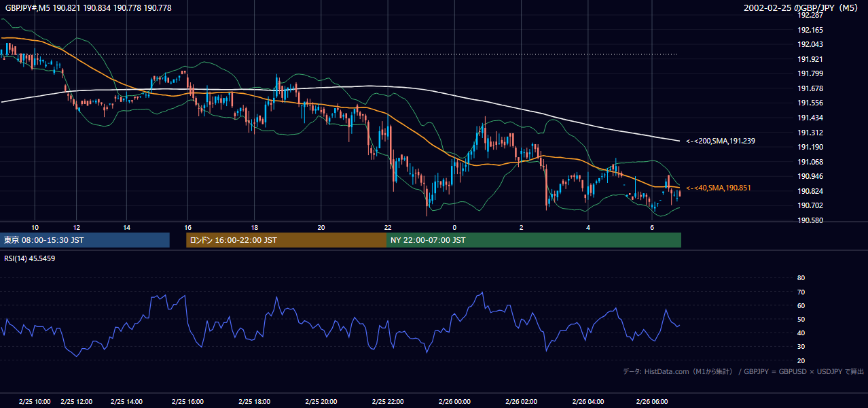The width and height of the screenshot is (868, 408).
Task: Click the 2/25 12:00 date label
Action: [77, 402]
